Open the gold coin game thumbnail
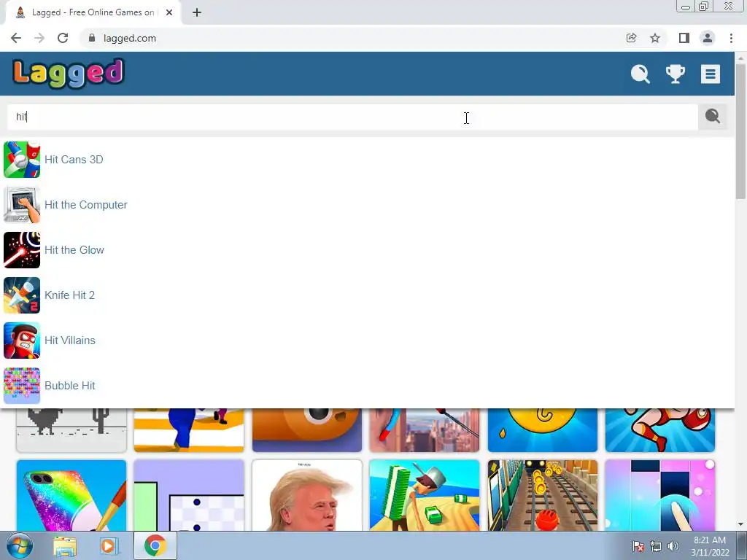 [x=543, y=430]
